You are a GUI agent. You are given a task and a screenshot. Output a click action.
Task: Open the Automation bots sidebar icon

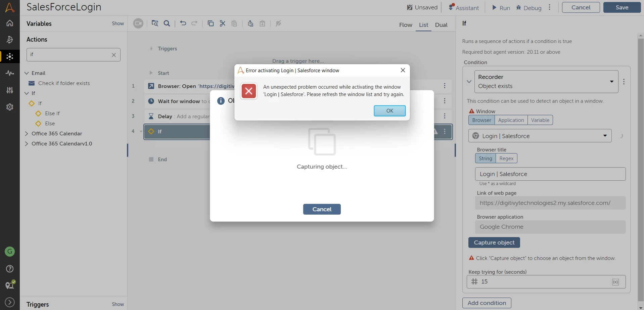pyautogui.click(x=10, y=40)
